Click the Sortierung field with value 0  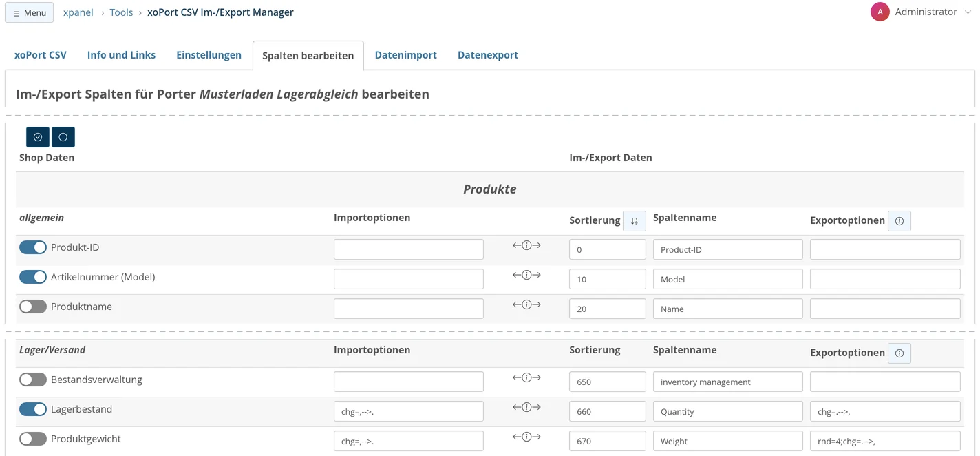point(608,249)
